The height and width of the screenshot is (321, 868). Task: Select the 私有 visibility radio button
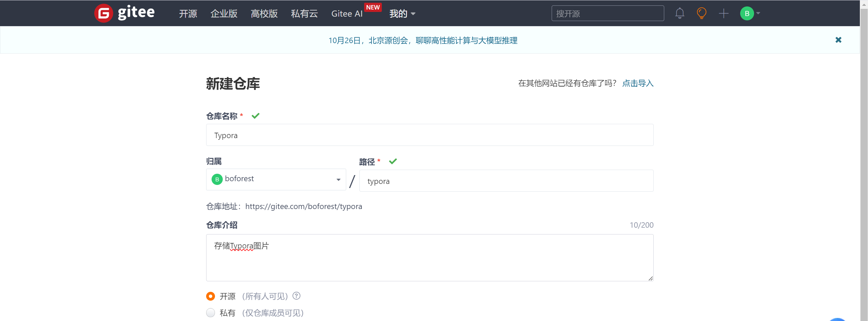(x=210, y=313)
